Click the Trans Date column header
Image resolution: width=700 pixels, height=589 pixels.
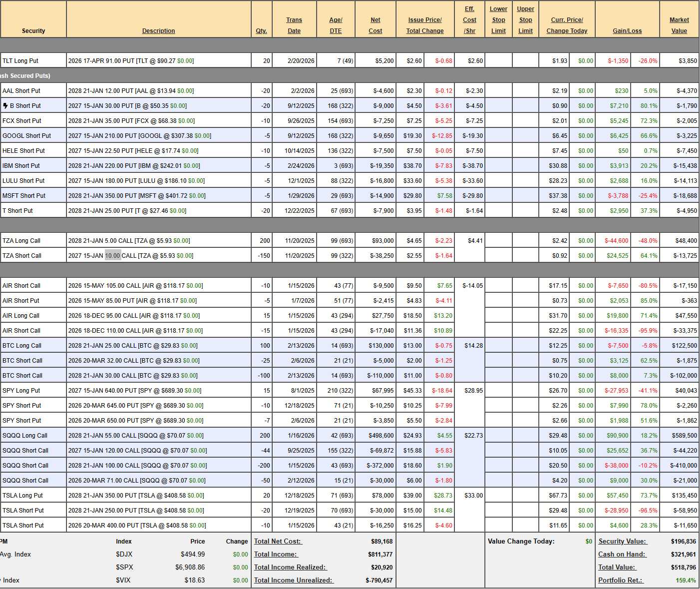294,25
